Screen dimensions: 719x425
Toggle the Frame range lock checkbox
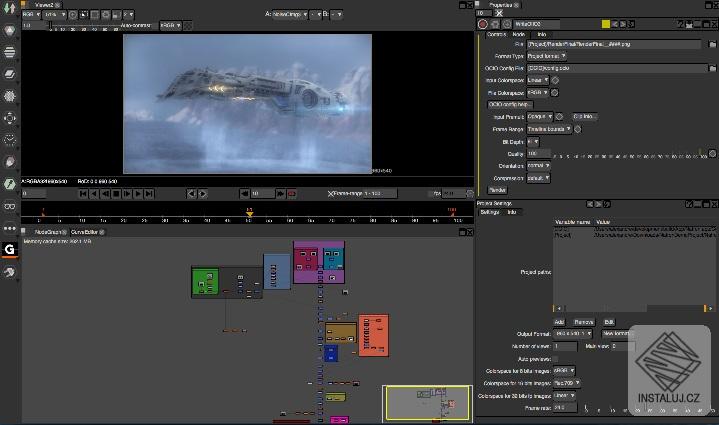(x=332, y=193)
